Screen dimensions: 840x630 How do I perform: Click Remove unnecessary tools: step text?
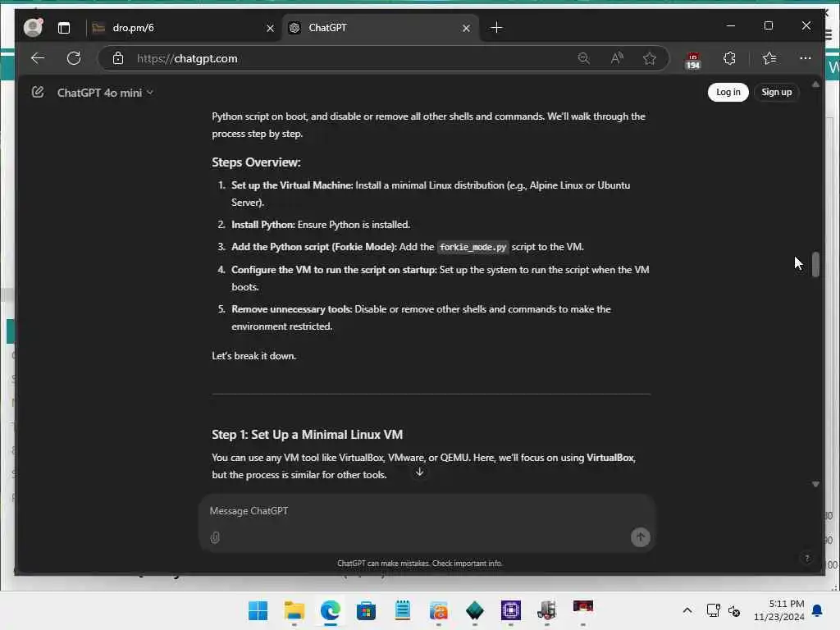pyautogui.click(x=291, y=309)
